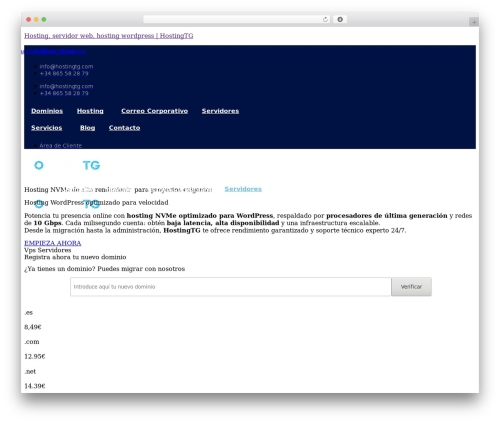Click the Vps Servidores text
This screenshot has height=423, width=500.
pyautogui.click(x=48, y=250)
